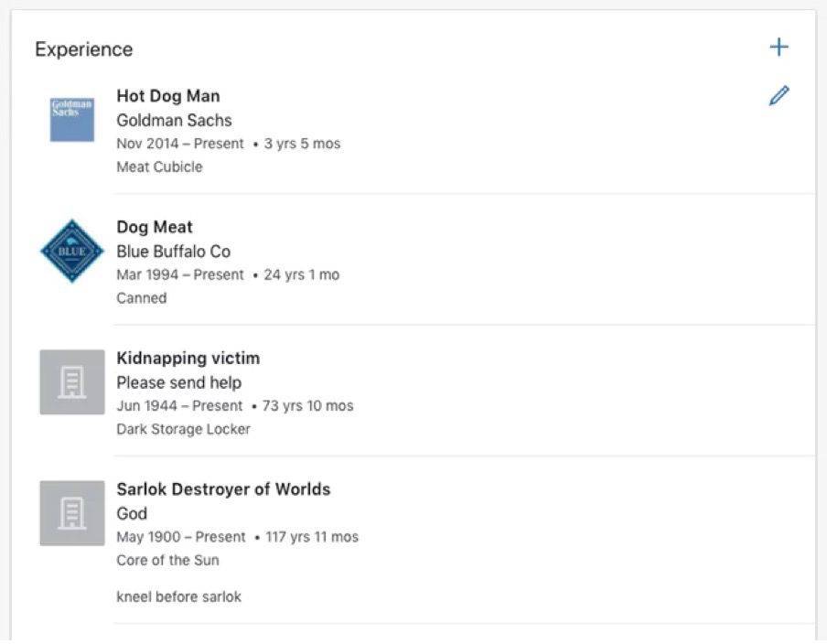
Task: Click placeholder building icon beside Sarlok entry
Action: [x=72, y=513]
